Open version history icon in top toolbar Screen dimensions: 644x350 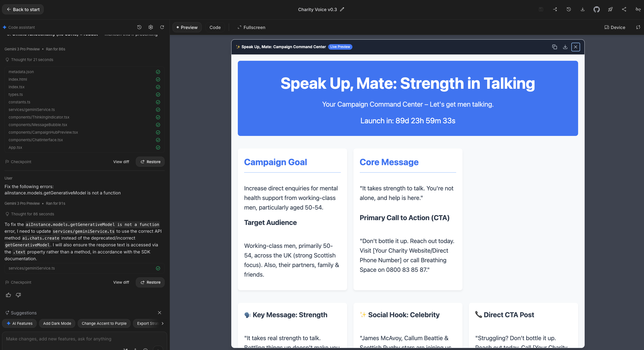click(x=569, y=9)
